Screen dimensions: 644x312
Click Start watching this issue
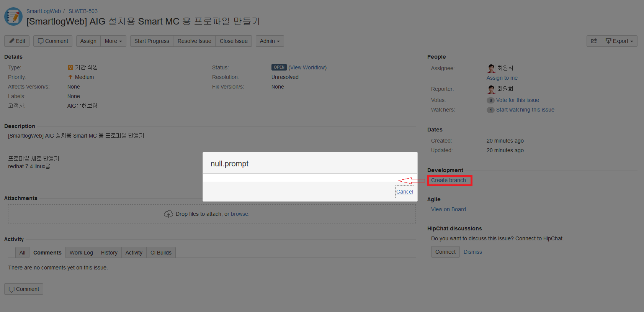525,110
